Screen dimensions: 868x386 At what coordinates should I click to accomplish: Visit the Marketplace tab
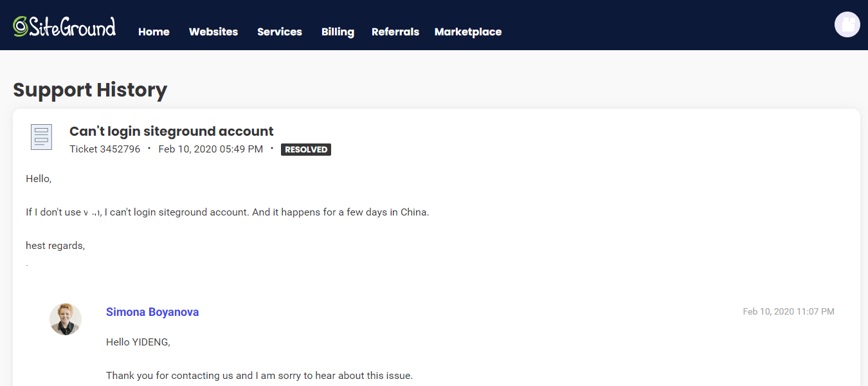(467, 32)
